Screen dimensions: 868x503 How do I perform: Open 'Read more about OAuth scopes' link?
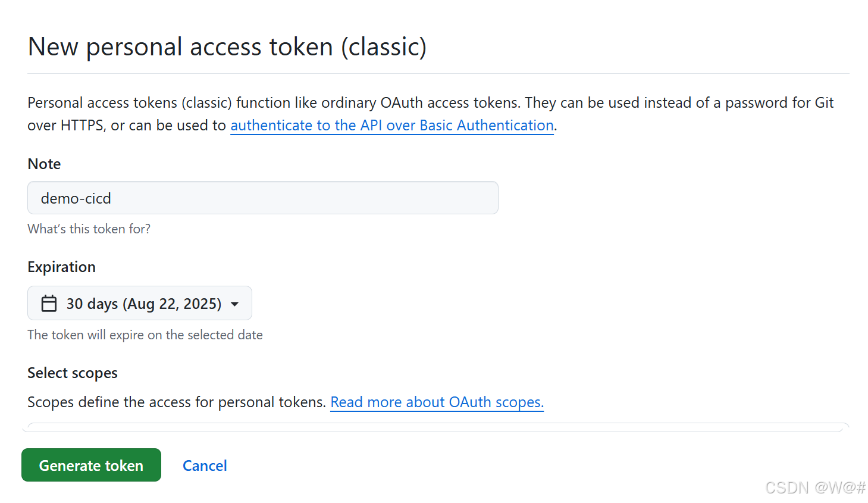(x=437, y=402)
